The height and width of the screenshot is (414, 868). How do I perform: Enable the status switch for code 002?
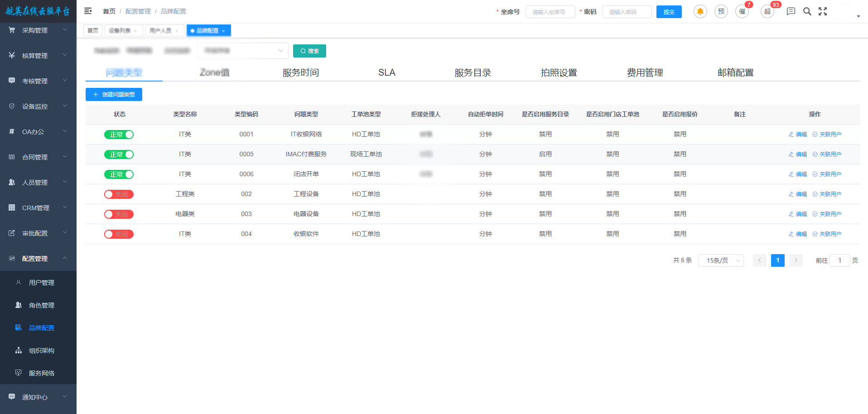click(119, 194)
